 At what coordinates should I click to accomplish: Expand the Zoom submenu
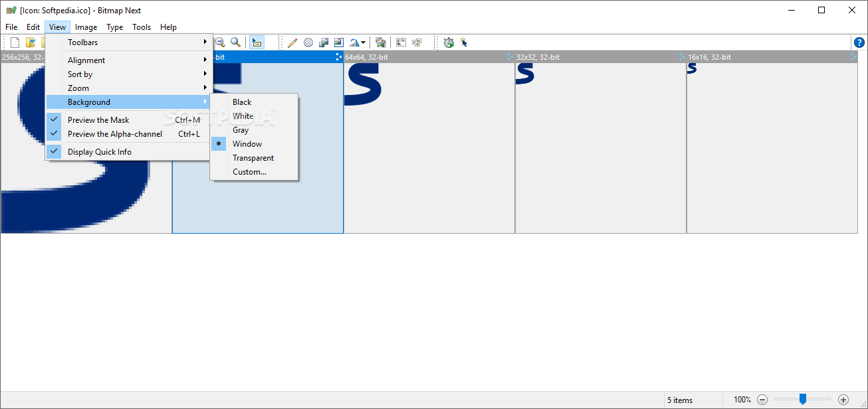coord(129,88)
